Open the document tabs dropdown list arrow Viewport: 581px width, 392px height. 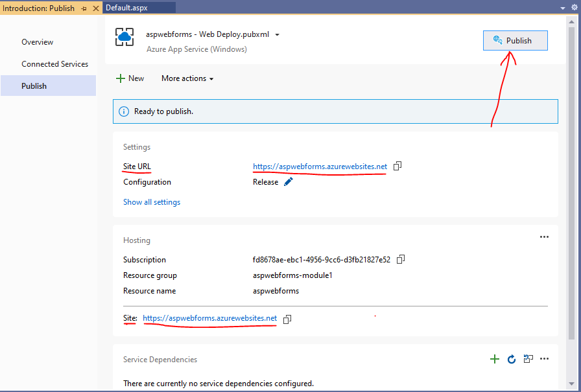coord(562,8)
